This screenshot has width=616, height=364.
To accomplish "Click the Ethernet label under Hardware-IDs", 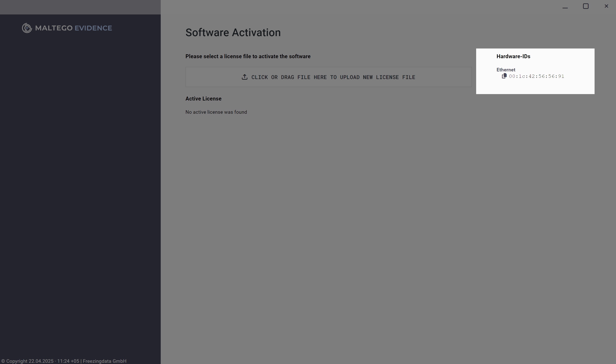I will (506, 70).
